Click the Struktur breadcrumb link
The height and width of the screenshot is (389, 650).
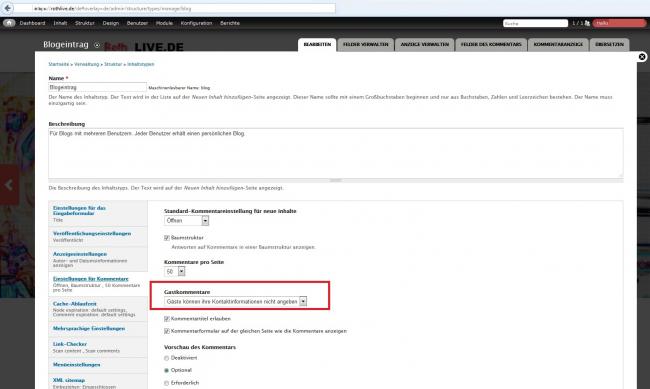click(113, 64)
